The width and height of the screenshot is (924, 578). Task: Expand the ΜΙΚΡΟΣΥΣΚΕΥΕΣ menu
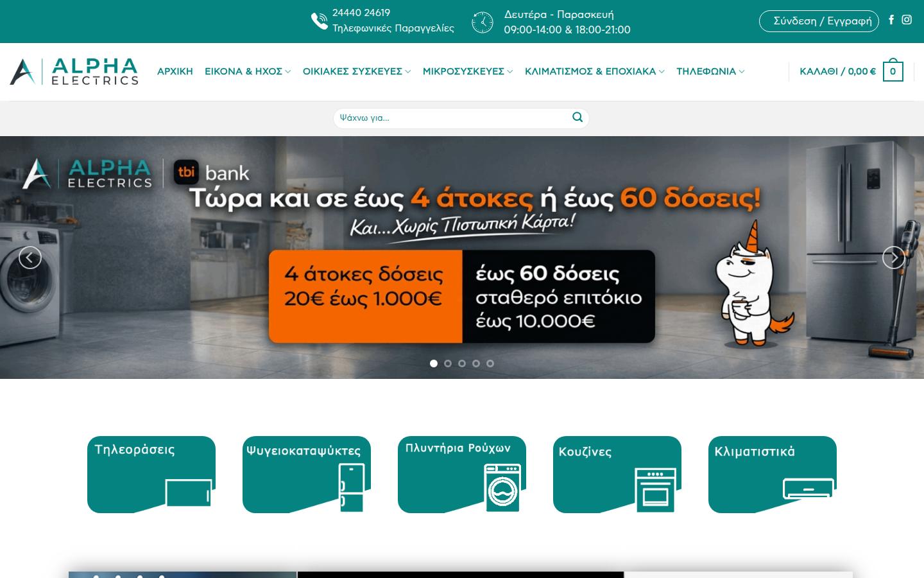point(468,71)
